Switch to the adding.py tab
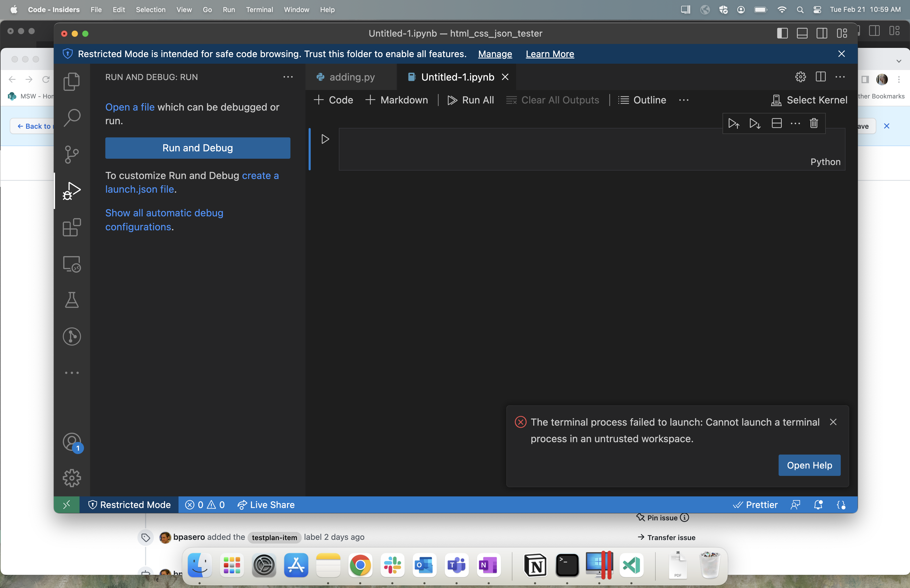 click(351, 77)
